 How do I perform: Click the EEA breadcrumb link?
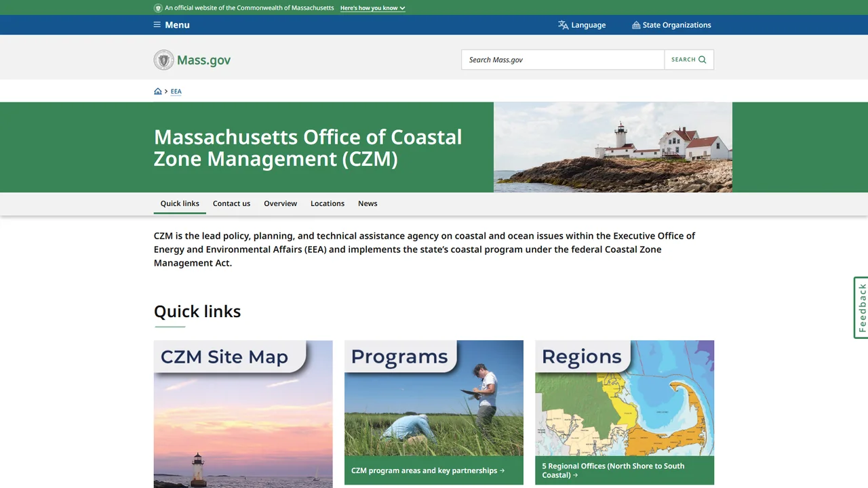(x=176, y=91)
